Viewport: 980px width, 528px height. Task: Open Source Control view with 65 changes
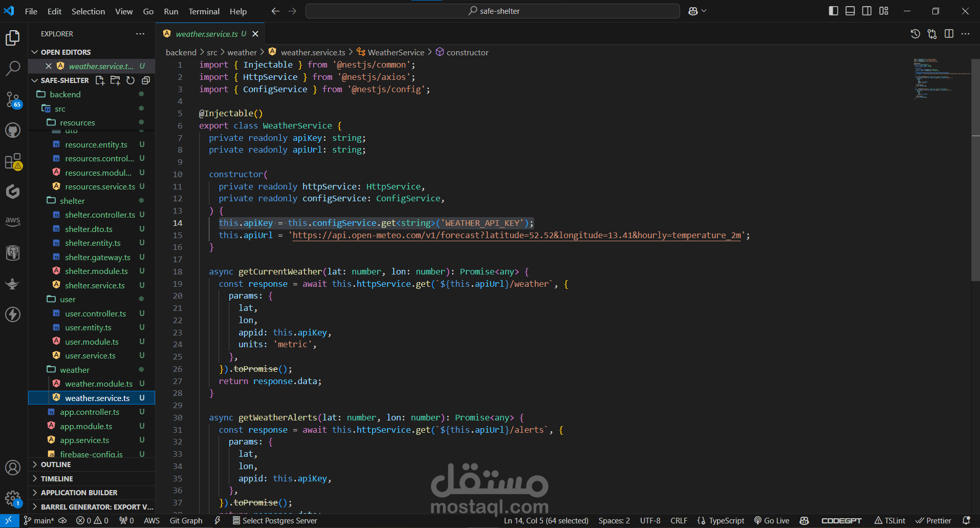point(13,99)
